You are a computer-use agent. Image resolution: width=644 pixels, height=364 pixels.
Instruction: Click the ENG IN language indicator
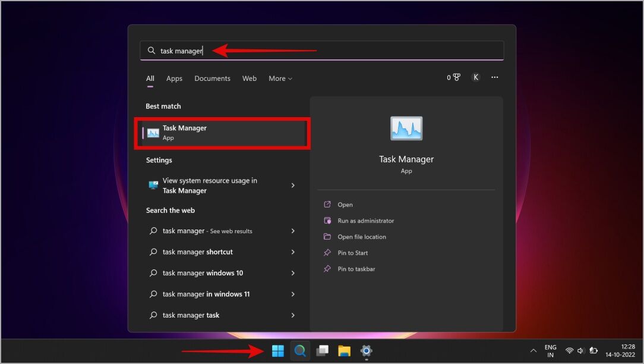pos(550,351)
